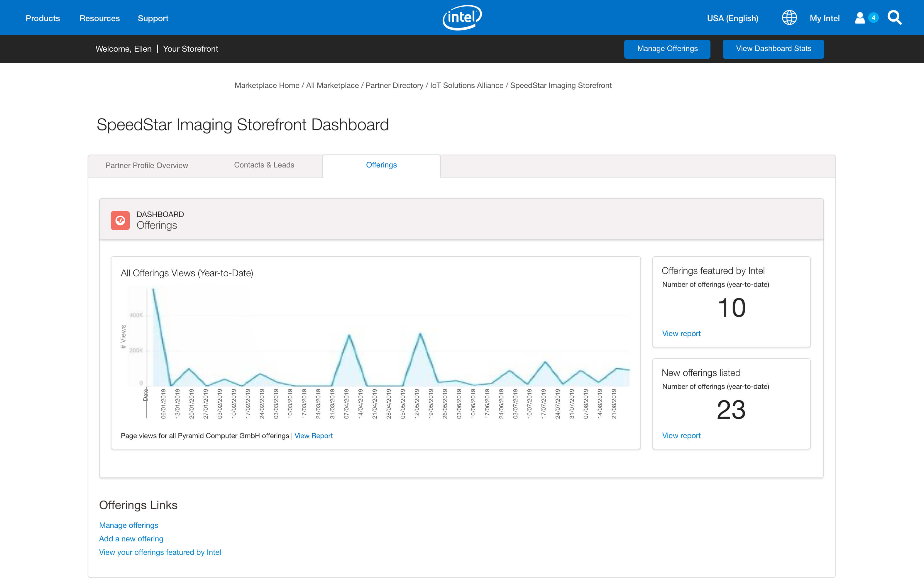This screenshot has width=924, height=578.
Task: Click the Welcome, Ellen greeting text
Action: 123,49
